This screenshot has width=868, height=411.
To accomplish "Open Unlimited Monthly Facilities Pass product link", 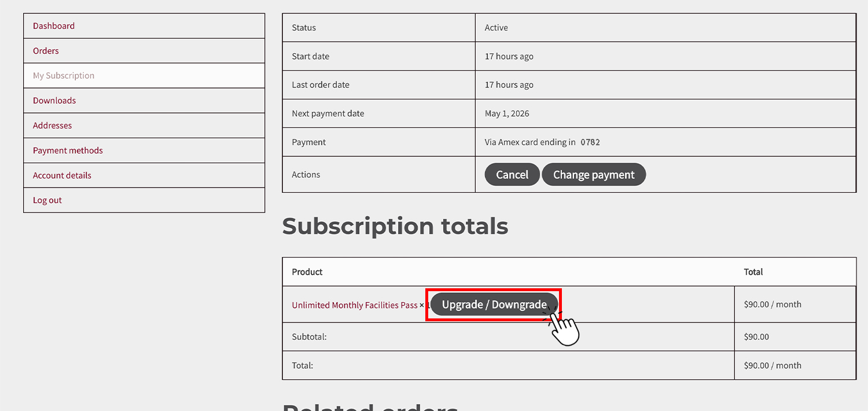I will 354,305.
